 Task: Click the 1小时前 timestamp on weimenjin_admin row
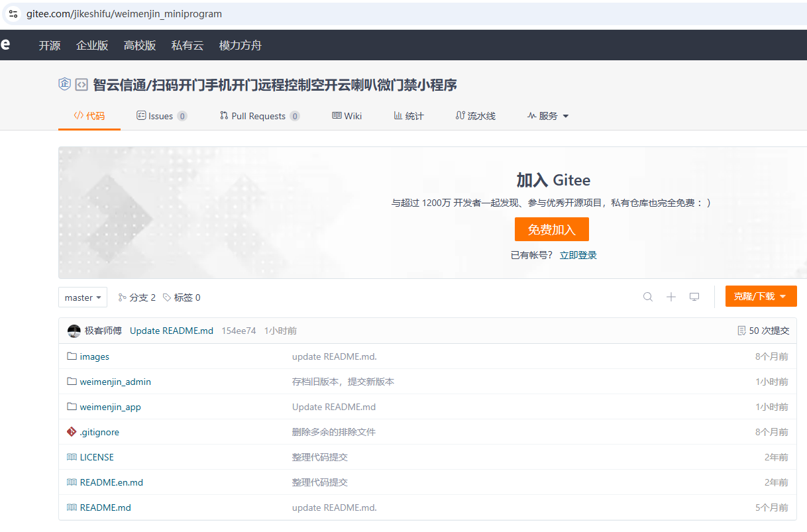[x=772, y=382]
